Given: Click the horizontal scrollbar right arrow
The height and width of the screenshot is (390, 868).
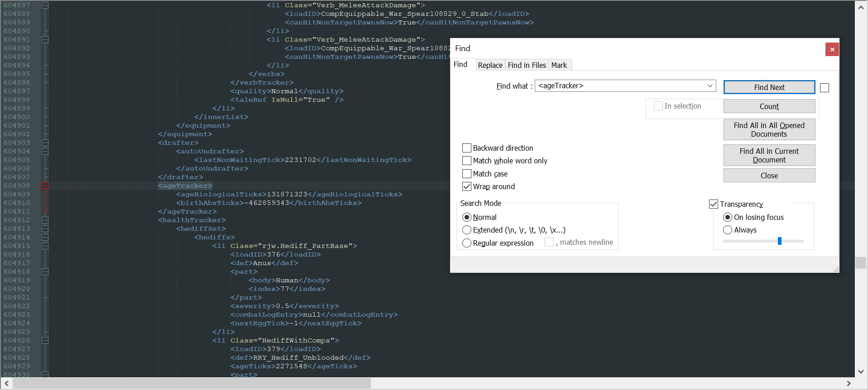Looking at the screenshot, I should pyautogui.click(x=849, y=383).
